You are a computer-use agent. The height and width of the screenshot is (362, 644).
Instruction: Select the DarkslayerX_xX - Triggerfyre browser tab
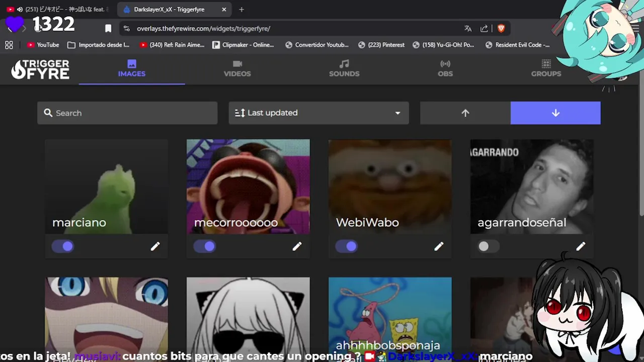pyautogui.click(x=174, y=10)
